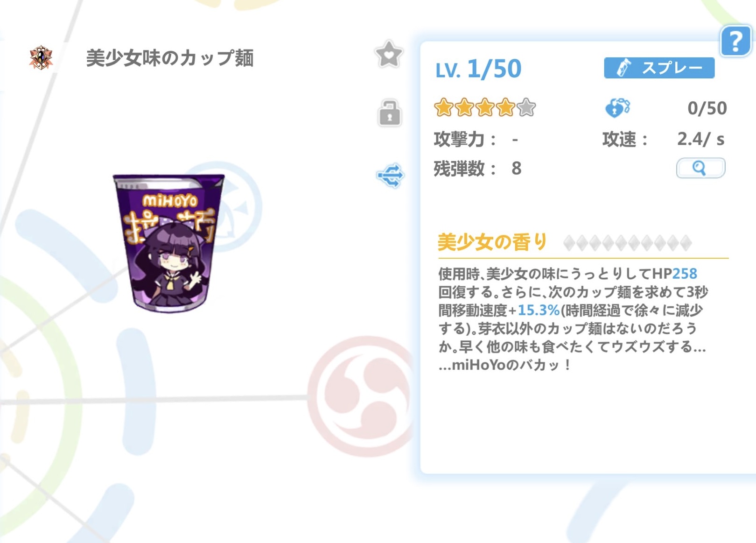The image size is (756, 543).
Task: Click the skill level diamond gauge
Action: [x=627, y=243]
